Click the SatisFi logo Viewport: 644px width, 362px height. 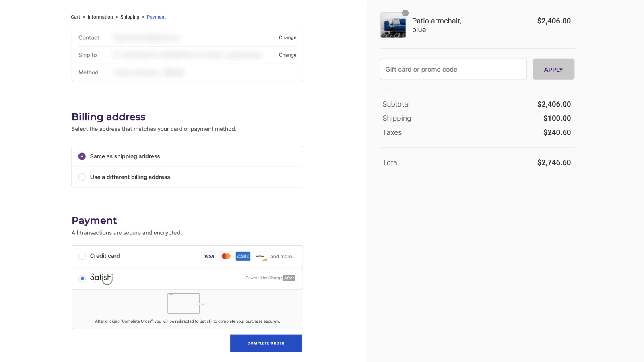(101, 278)
